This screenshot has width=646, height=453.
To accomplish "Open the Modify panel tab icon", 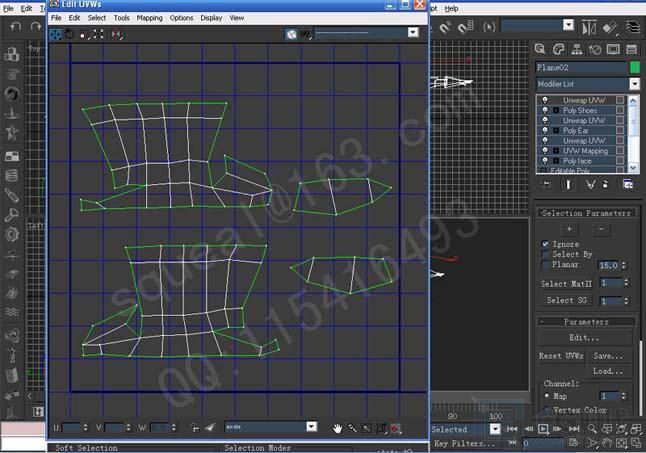I will [558, 49].
